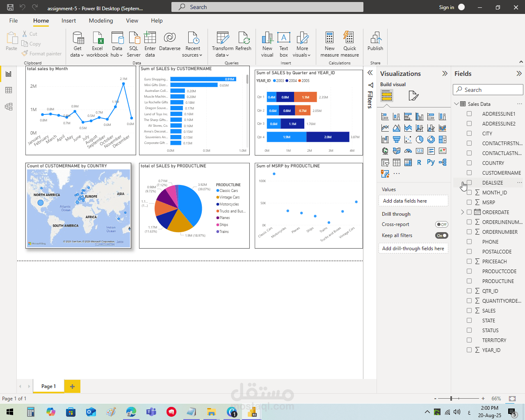Image resolution: width=525 pixels, height=420 pixels.
Task: Select the PRODUCTLINE field checkbox
Action: [469, 281]
